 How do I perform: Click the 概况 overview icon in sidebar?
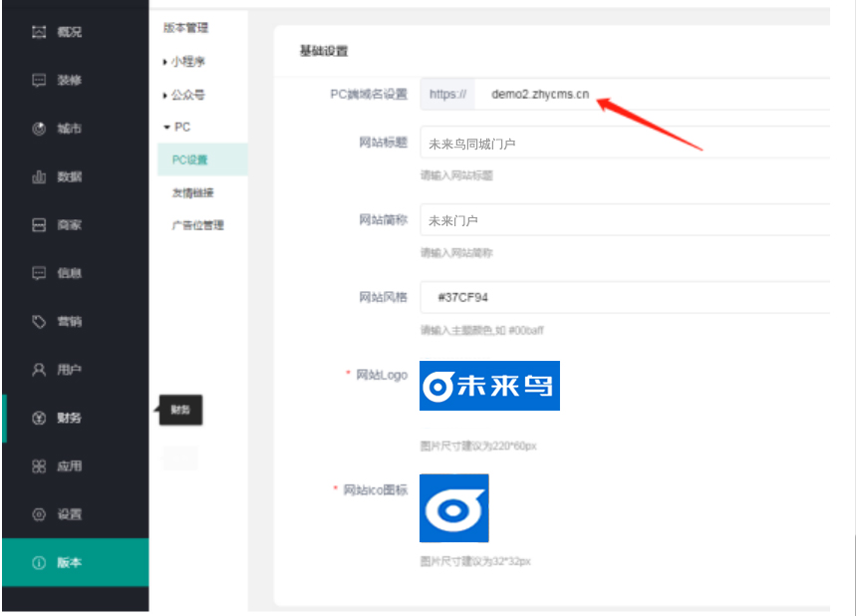[x=39, y=32]
